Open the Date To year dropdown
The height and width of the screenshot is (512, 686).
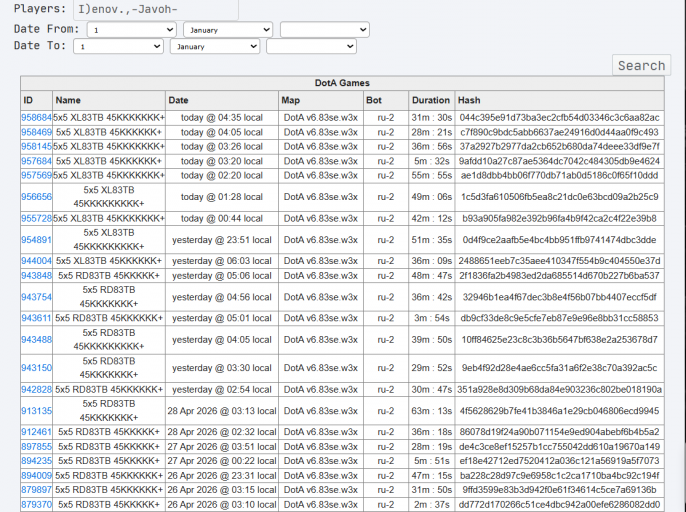pos(312,46)
